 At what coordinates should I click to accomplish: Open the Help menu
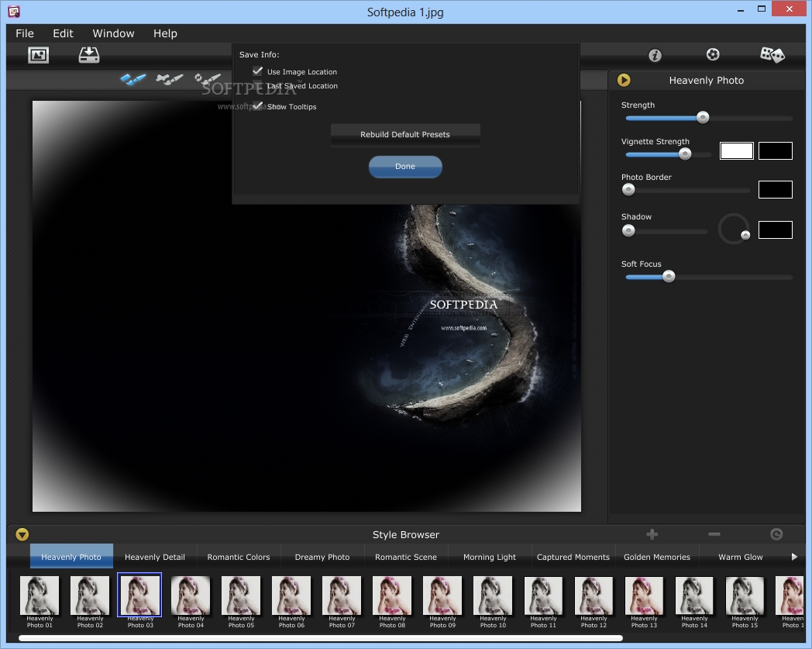pyautogui.click(x=165, y=33)
